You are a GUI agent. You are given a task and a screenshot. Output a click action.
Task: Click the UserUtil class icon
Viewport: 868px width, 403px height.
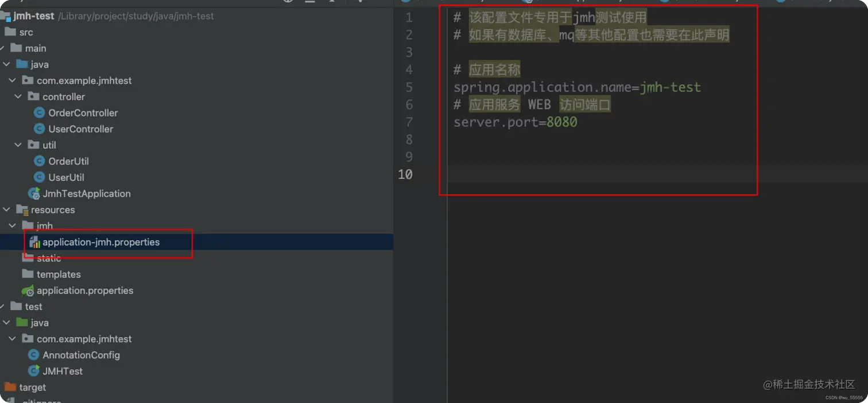tap(40, 177)
